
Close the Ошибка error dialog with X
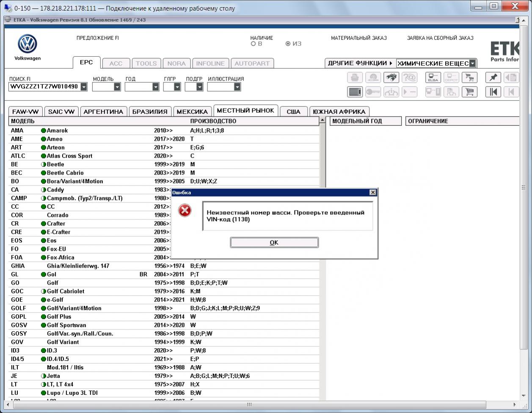[372, 192]
